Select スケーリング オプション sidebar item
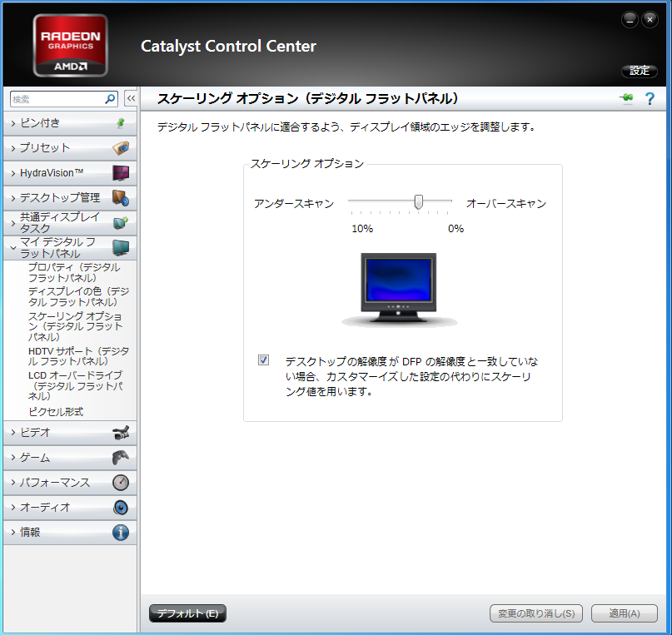Image resolution: width=672 pixels, height=635 pixels. pos(76,326)
